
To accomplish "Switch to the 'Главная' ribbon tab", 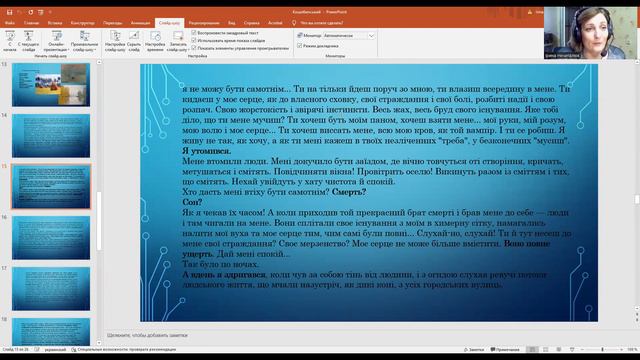I will tap(31, 23).
